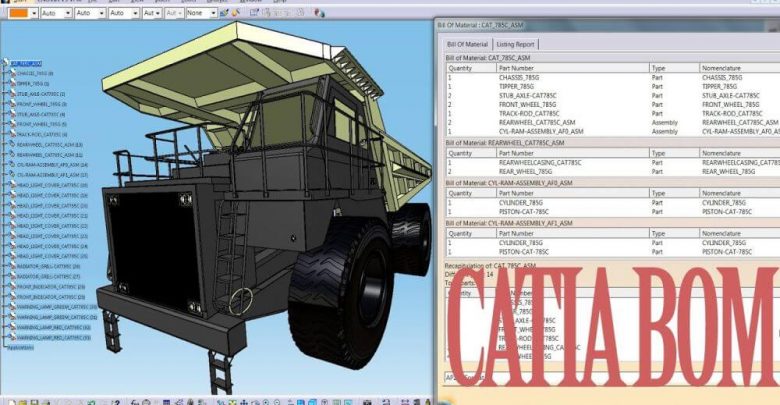The width and height of the screenshot is (780, 405).
Task: Select CHASSIS_785G in the specification tree
Action: coord(35,74)
